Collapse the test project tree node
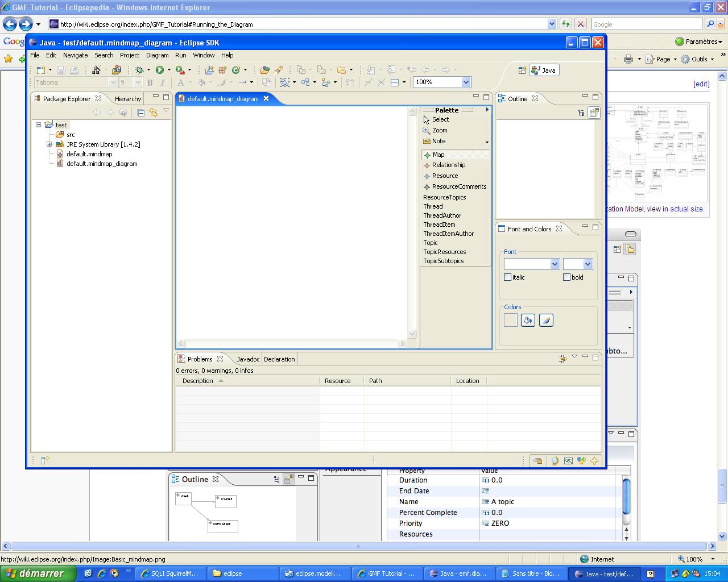This screenshot has height=582, width=728. pos(38,125)
